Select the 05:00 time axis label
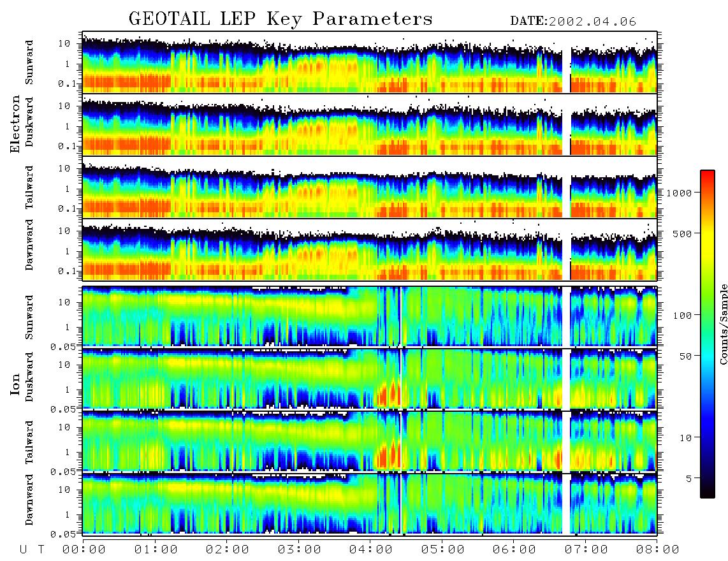728x561 pixels. [443, 550]
